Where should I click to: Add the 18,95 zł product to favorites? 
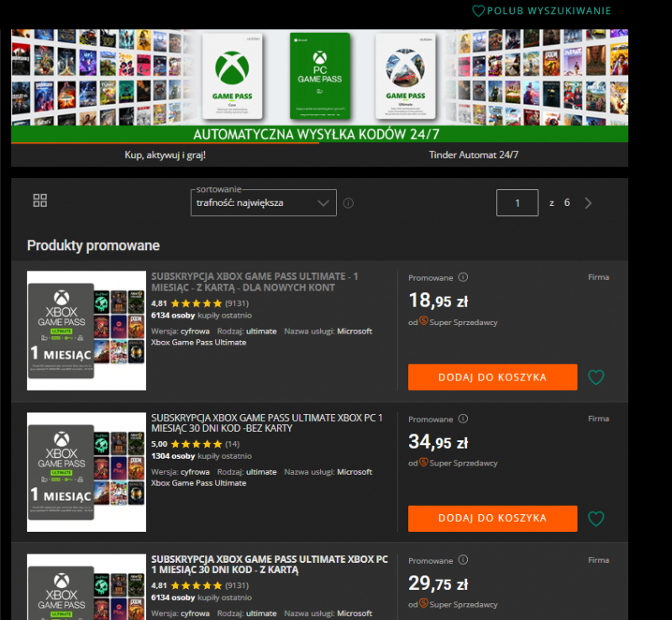(x=596, y=378)
